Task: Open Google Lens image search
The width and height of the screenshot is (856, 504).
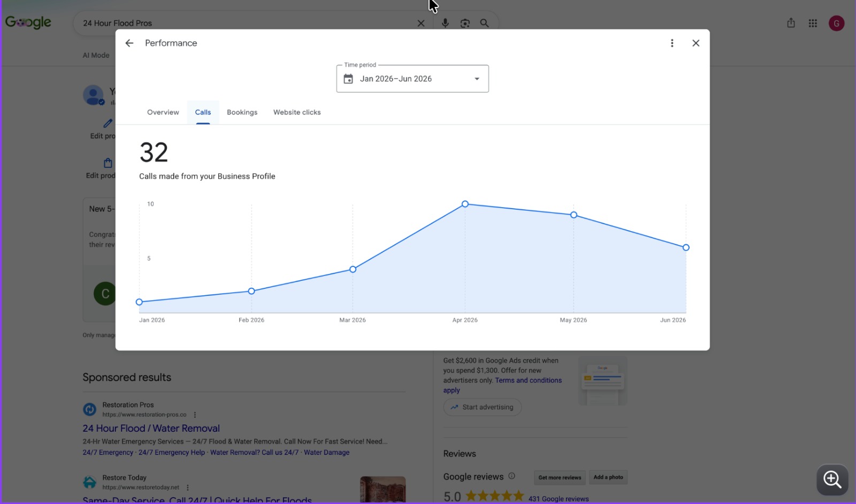Action: tap(465, 24)
